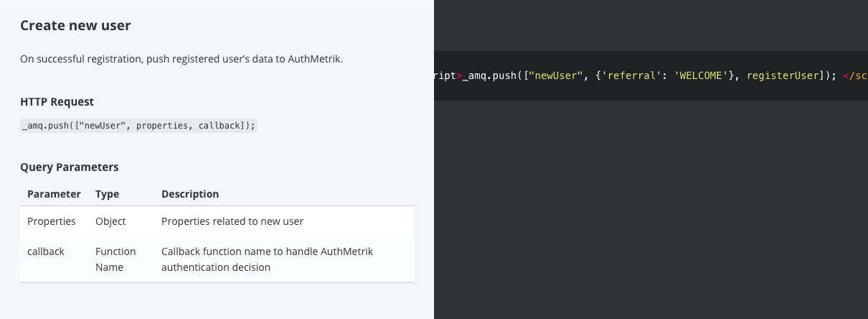Image resolution: width=868 pixels, height=319 pixels.
Task: Click the callback function description text
Action: [x=267, y=259]
